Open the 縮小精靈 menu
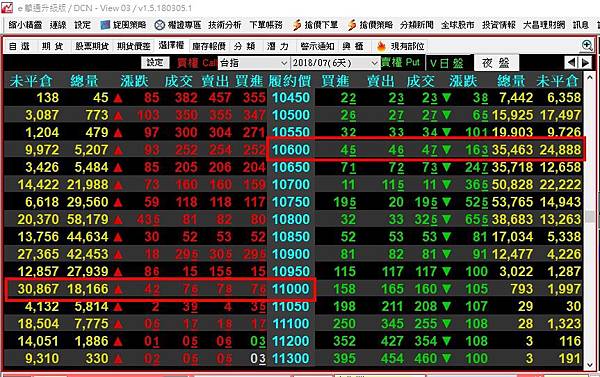 (25, 25)
